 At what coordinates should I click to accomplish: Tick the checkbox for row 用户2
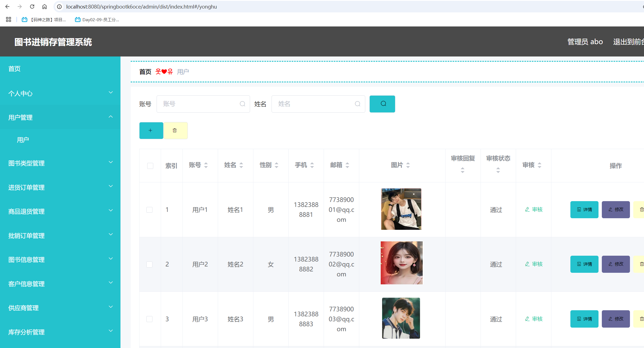tap(149, 265)
